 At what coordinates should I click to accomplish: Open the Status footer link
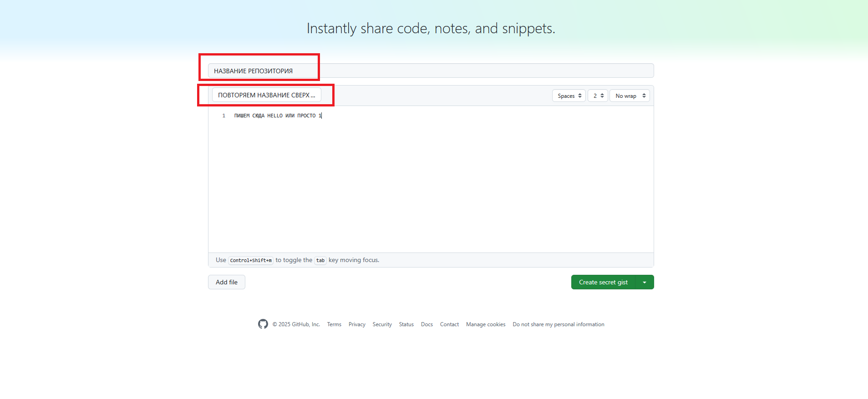[x=406, y=324]
